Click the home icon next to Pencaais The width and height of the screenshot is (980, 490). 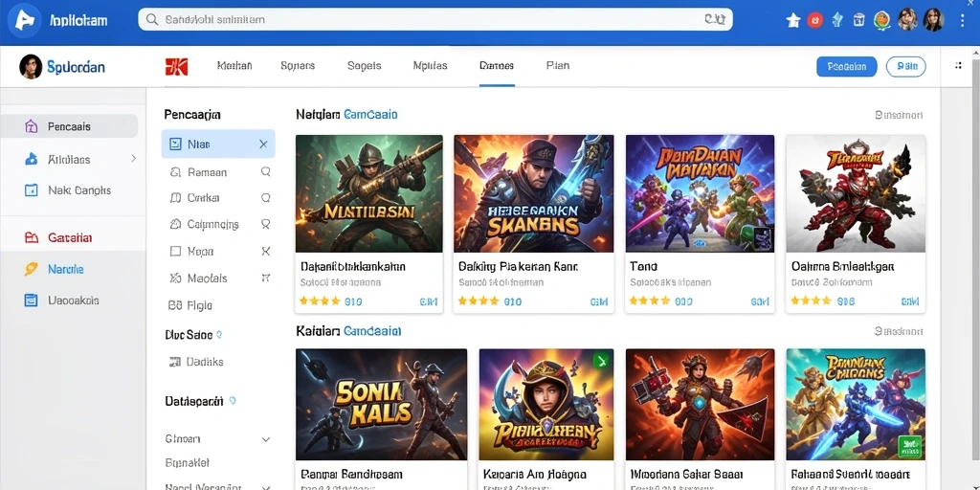(x=31, y=126)
